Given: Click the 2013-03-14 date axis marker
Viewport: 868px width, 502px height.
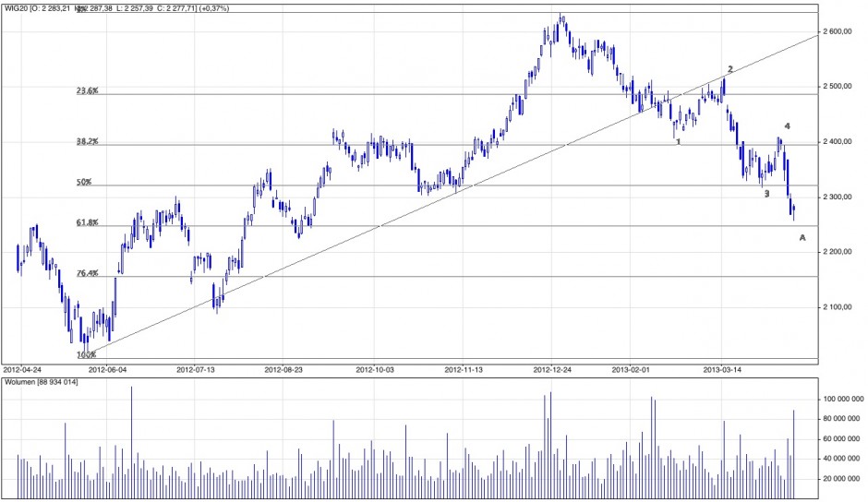Looking at the screenshot, I should (724, 368).
